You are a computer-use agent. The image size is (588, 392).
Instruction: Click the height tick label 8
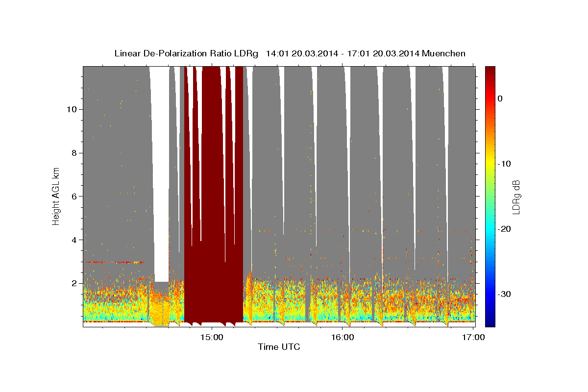[73, 153]
